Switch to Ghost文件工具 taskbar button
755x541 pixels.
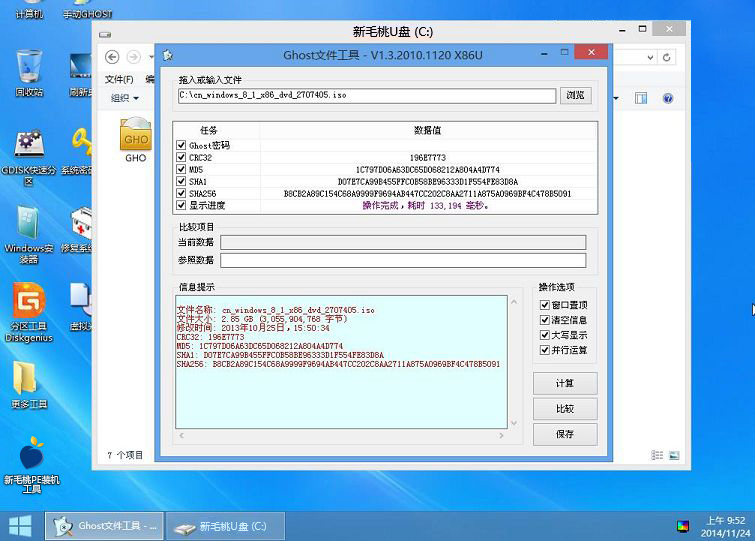(104, 526)
